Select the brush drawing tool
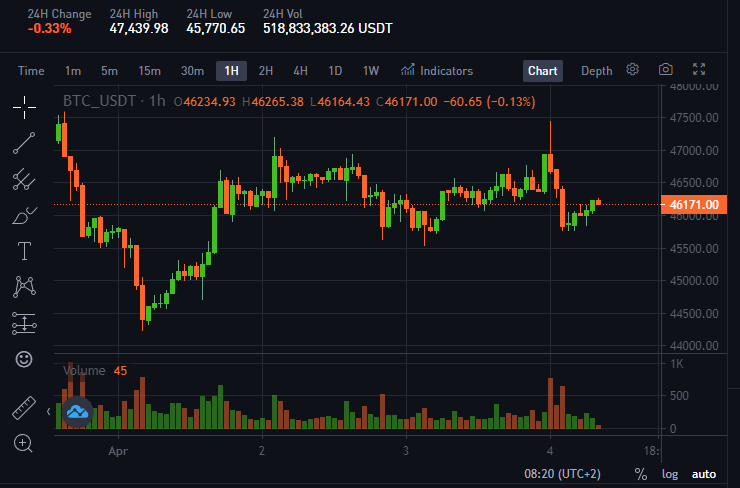The width and height of the screenshot is (740, 488). coord(24,216)
